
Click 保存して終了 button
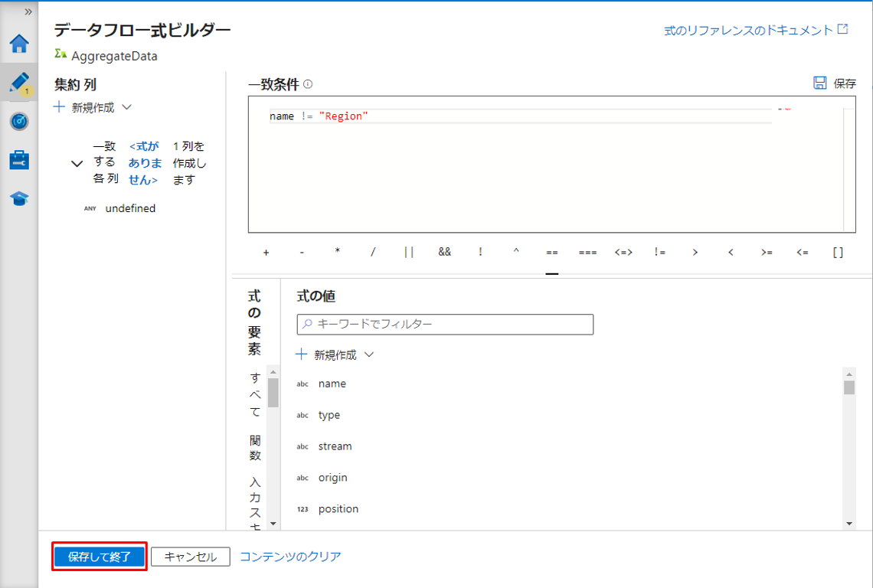(99, 557)
